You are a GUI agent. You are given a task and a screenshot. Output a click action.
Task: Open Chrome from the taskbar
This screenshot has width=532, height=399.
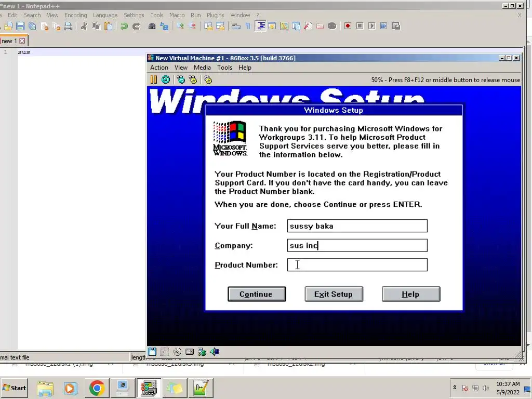97,388
